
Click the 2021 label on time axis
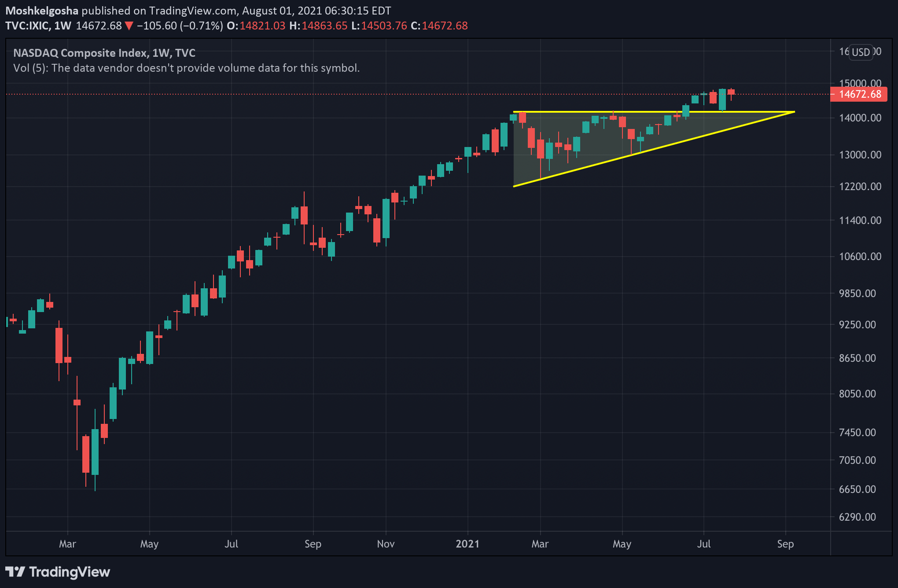click(467, 544)
